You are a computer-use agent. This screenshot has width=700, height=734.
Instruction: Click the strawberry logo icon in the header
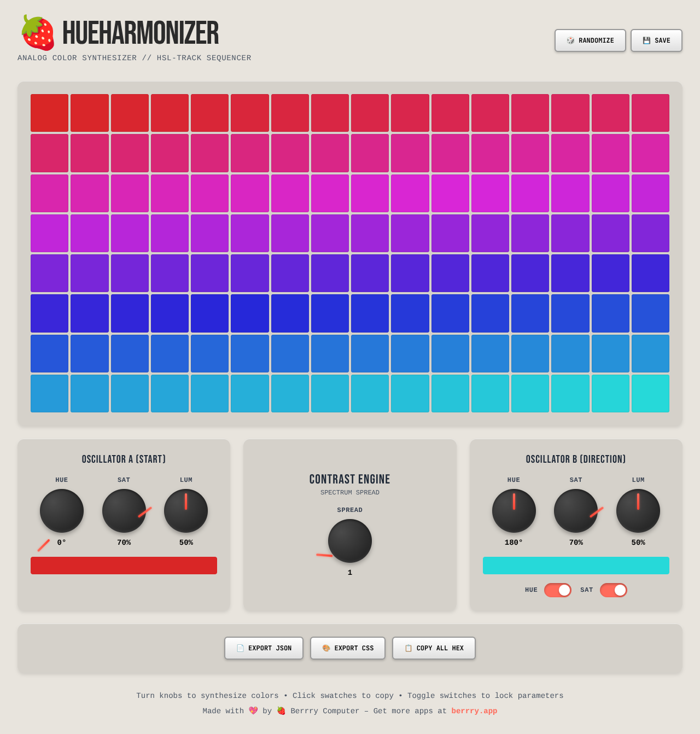pyautogui.click(x=38, y=30)
